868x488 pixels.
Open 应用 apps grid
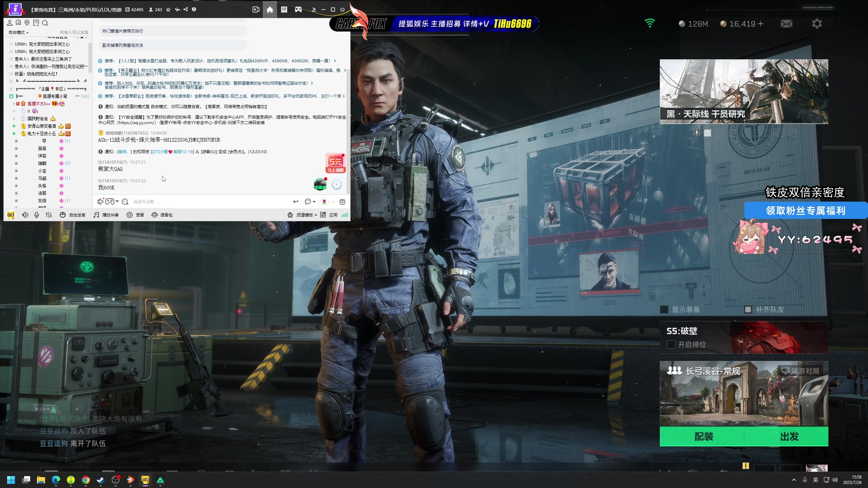pyautogui.click(x=329, y=215)
